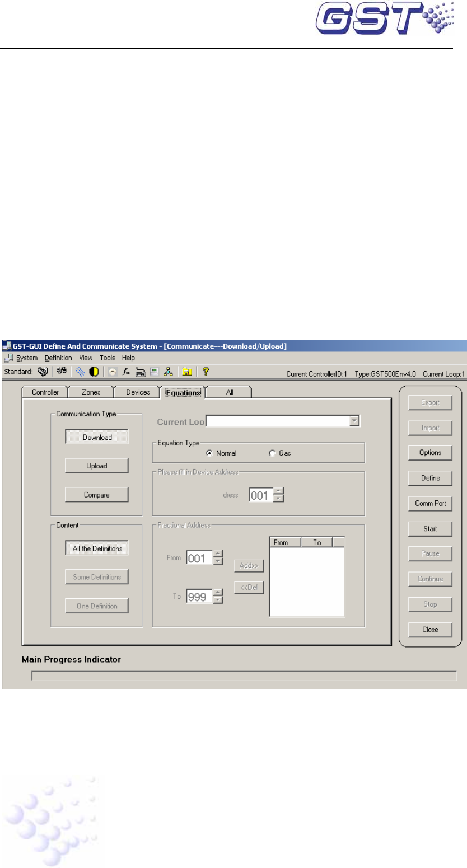Click the Main Progress Indicator bar
The width and height of the screenshot is (467, 868).
click(244, 675)
